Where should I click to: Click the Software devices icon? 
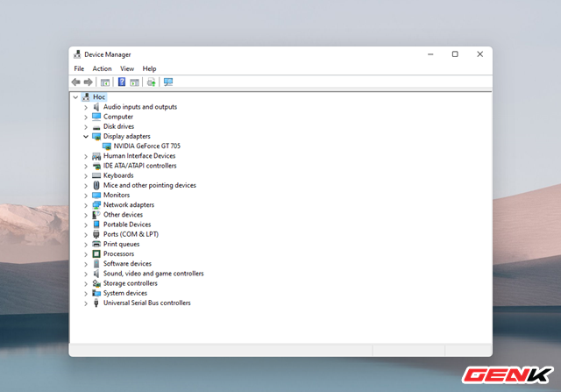(96, 264)
